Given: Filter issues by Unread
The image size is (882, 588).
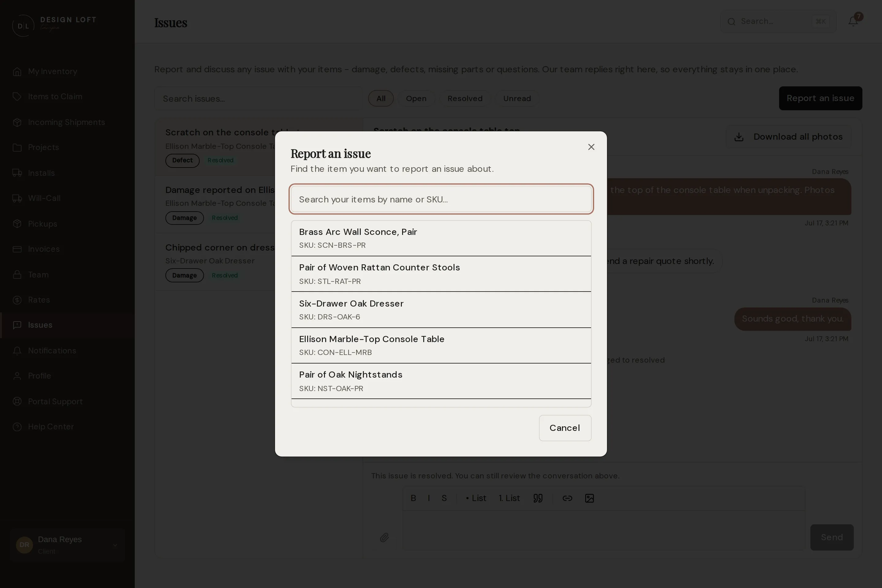Looking at the screenshot, I should [x=517, y=98].
